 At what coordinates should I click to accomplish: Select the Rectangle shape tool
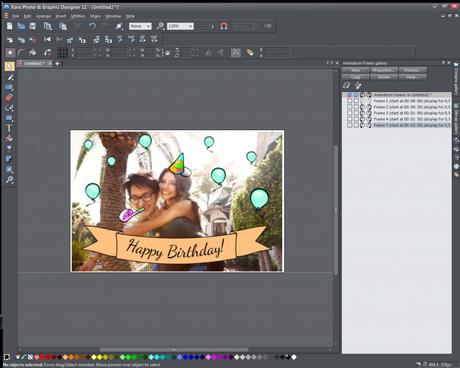pyautogui.click(x=9, y=87)
